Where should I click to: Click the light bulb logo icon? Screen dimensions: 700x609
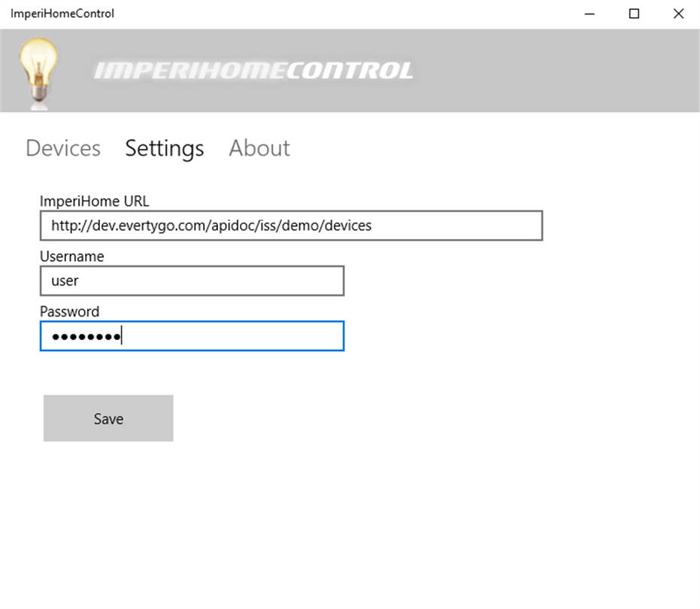(x=39, y=72)
